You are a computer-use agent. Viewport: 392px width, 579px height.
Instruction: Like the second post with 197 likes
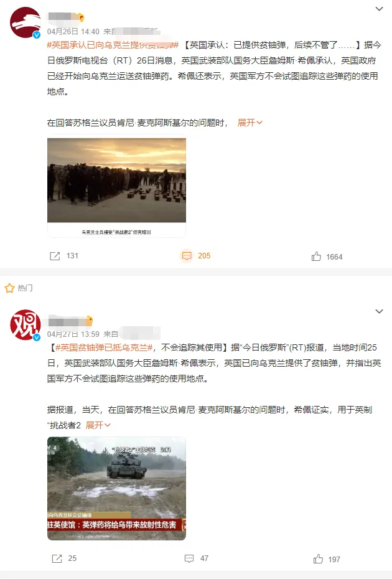[x=318, y=558]
